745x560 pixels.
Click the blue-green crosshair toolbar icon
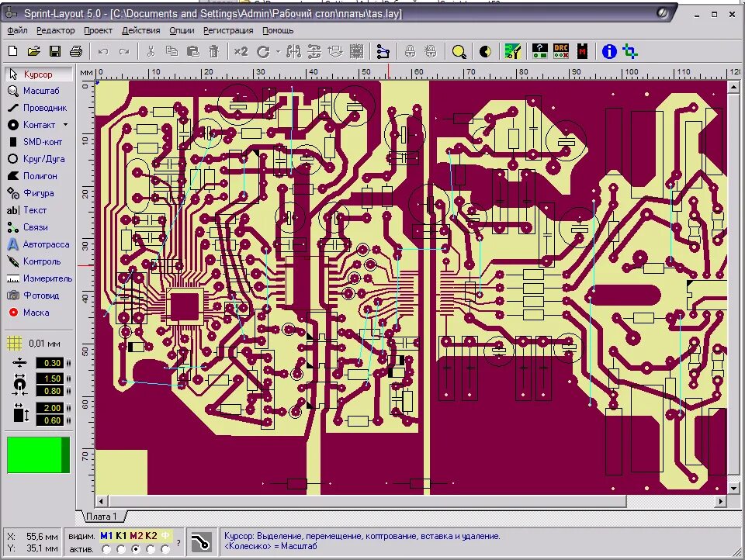(630, 51)
